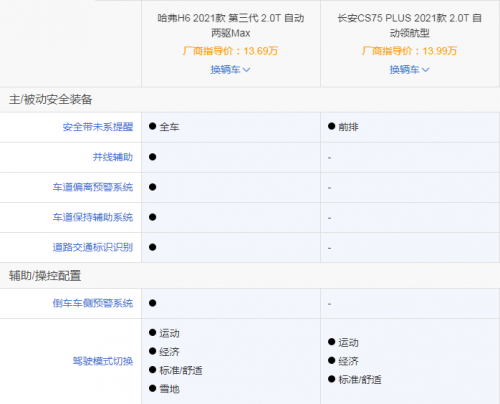The width and height of the screenshot is (500, 404).
Task: Open 换辆车 dropdown under 长安CS75 PLUS
Action: (409, 70)
